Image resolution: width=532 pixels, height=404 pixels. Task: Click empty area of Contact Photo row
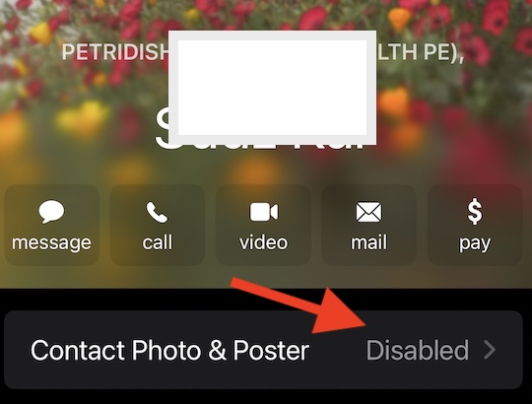pyautogui.click(x=338, y=350)
